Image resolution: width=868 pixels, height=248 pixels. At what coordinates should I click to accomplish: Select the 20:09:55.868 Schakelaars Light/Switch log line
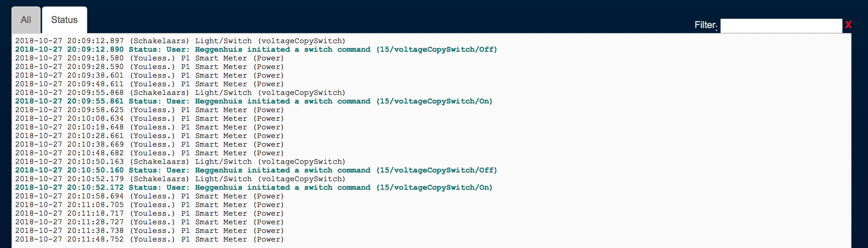tap(180, 93)
